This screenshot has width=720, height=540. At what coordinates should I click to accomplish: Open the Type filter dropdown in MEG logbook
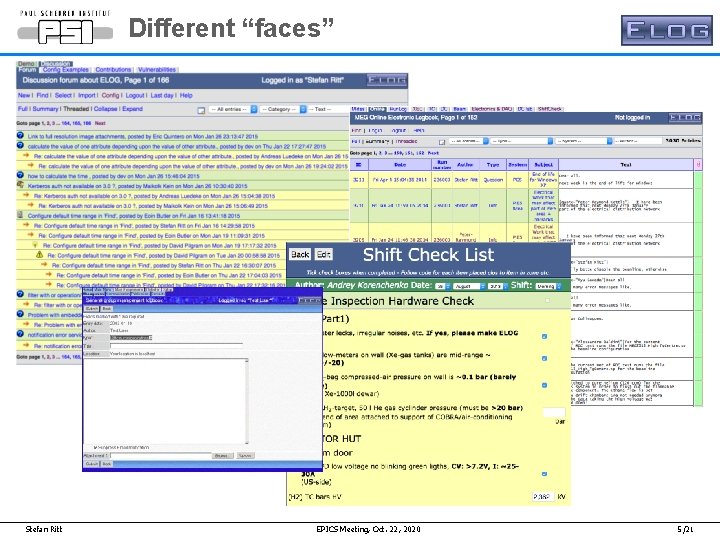click(522, 141)
